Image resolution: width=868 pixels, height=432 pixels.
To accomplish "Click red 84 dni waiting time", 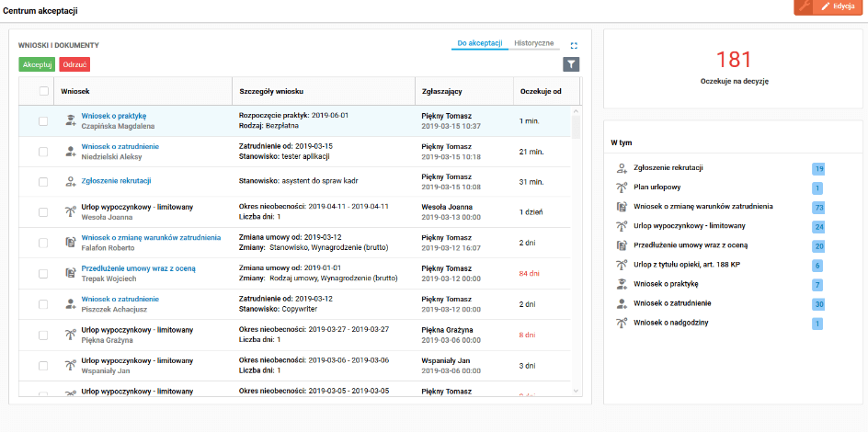I will (530, 273).
